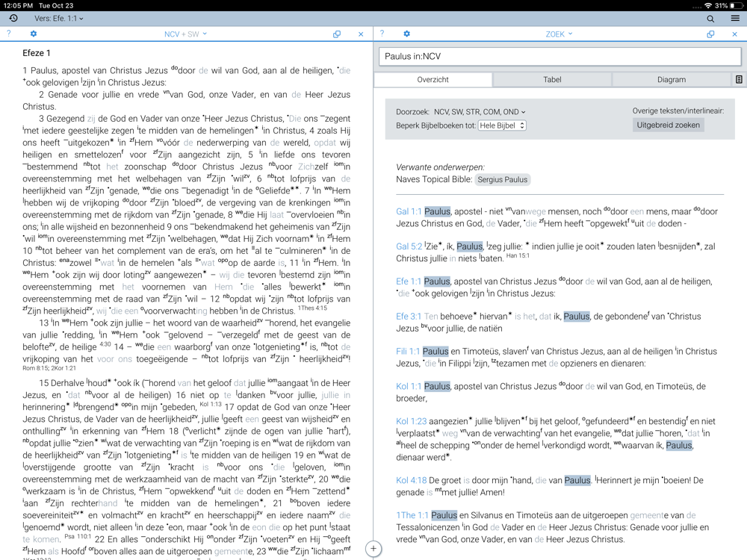Viewport: 747px width, 560px height.
Task: Open the Fili 1:1 result link
Action: pos(408,352)
